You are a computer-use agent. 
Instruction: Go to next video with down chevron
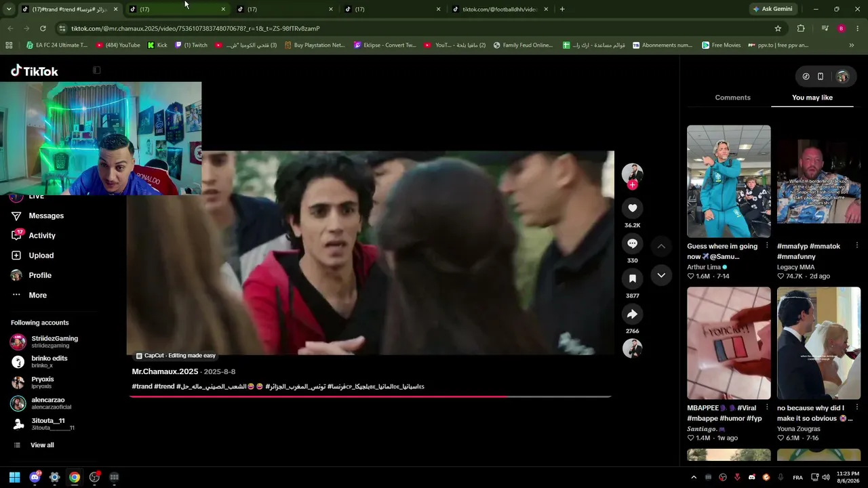661,275
